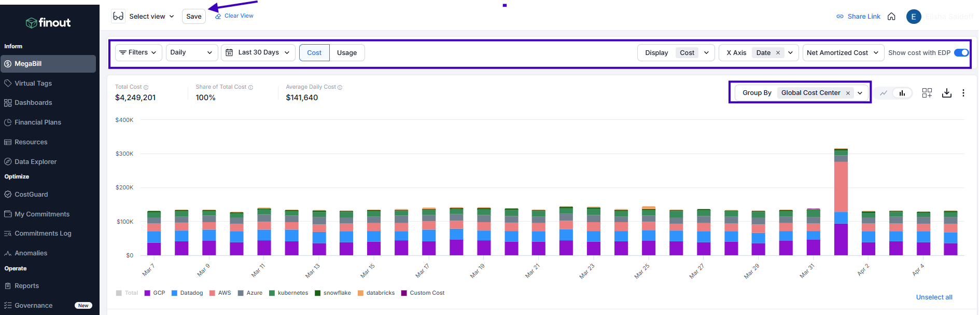Expand the X Axis dropdown chevron
The height and width of the screenshot is (315, 980).
(790, 53)
